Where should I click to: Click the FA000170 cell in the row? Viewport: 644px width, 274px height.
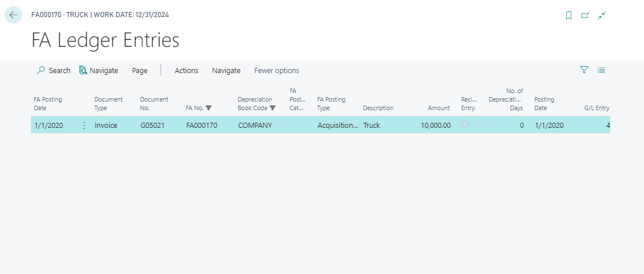click(202, 126)
